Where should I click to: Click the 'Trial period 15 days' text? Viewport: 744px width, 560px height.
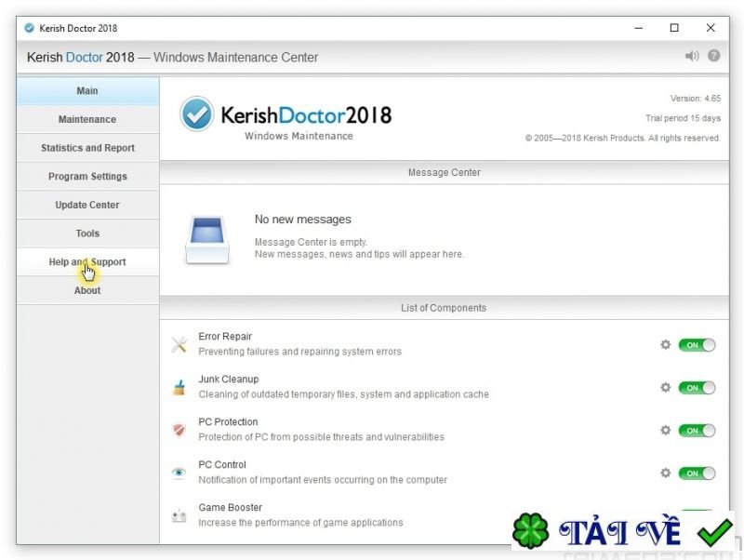click(683, 118)
